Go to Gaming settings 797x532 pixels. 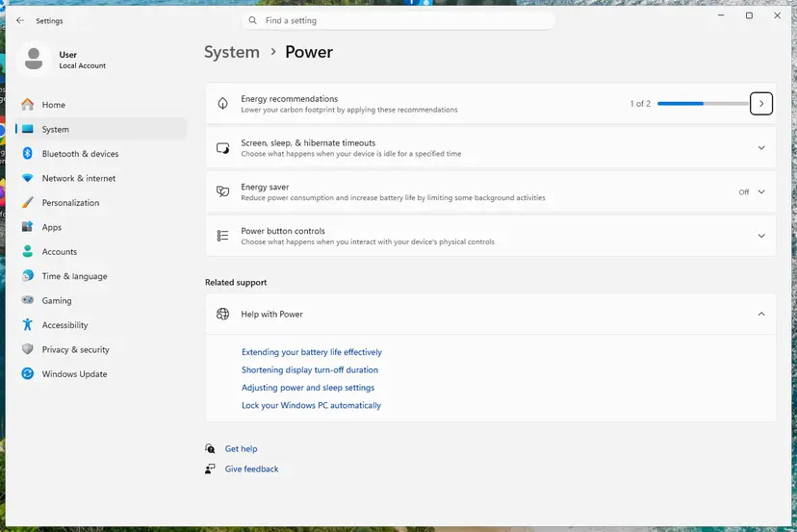101,300
